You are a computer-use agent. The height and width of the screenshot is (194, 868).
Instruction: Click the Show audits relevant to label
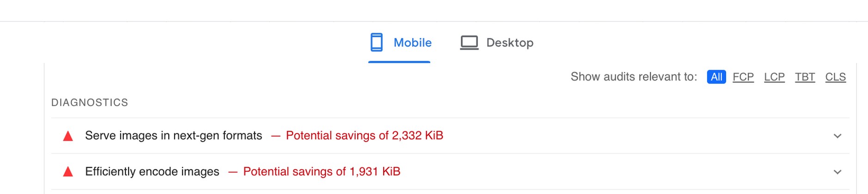click(634, 77)
